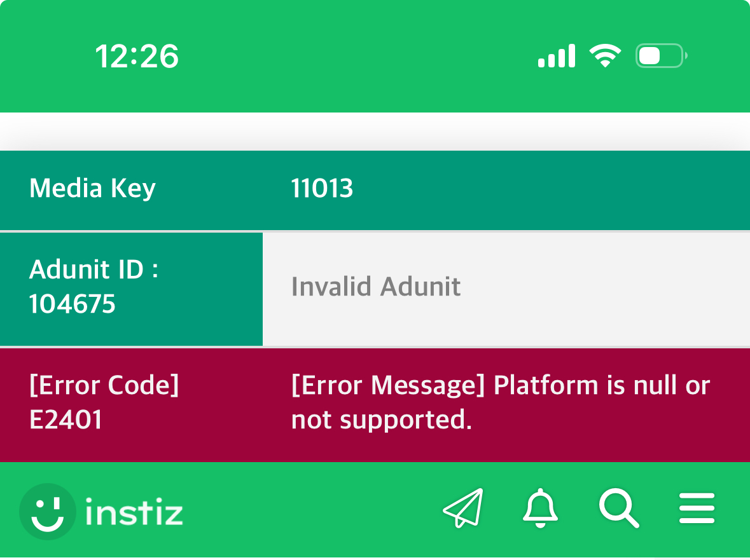750x560 pixels.
Task: Tap the instiz smiley logo
Action: coord(47,511)
